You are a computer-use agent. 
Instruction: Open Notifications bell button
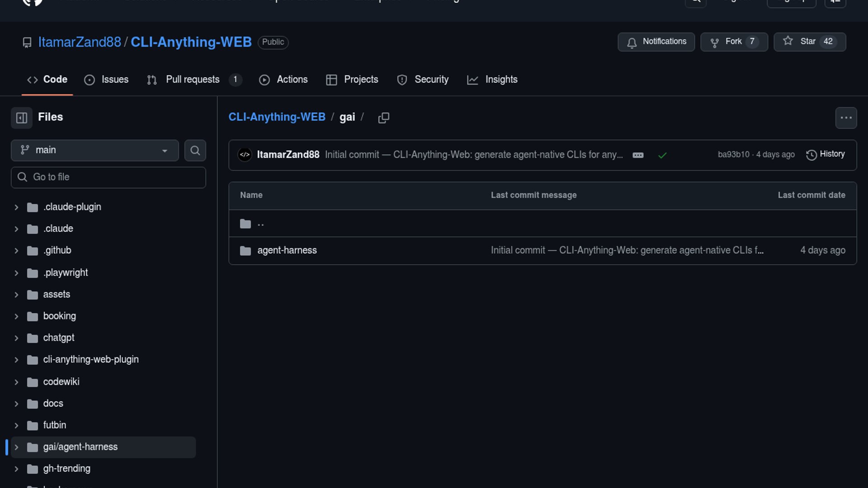tap(656, 42)
